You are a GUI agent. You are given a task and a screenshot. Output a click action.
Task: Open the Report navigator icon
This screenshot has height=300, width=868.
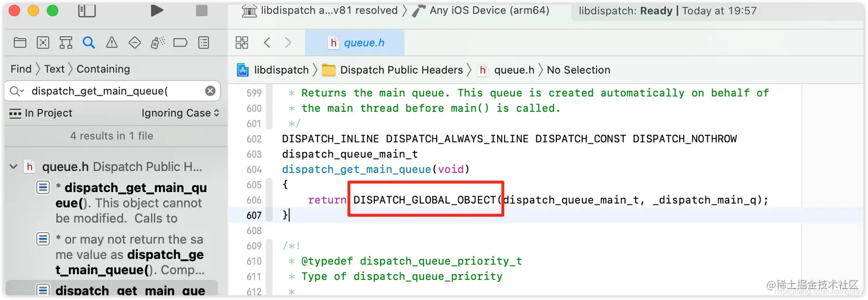(203, 42)
